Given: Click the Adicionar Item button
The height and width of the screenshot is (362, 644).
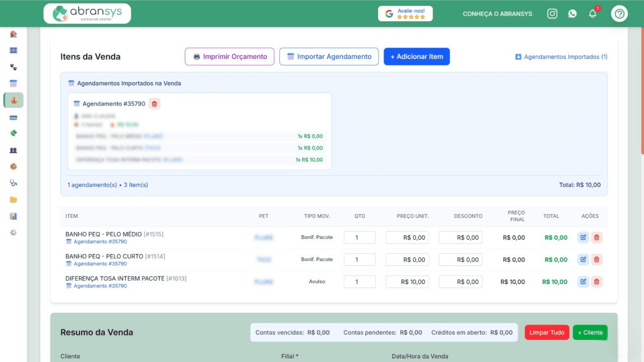Looking at the screenshot, I should [x=417, y=57].
